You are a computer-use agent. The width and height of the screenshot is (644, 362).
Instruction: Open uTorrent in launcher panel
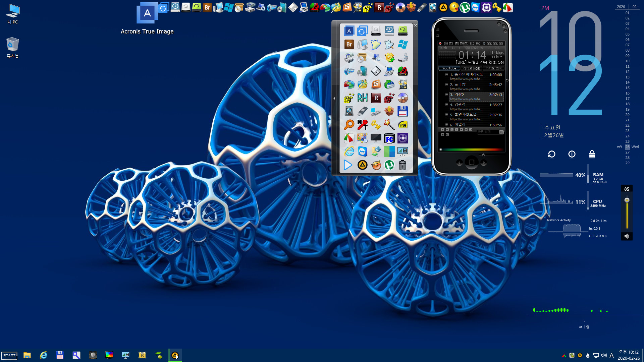tap(389, 165)
